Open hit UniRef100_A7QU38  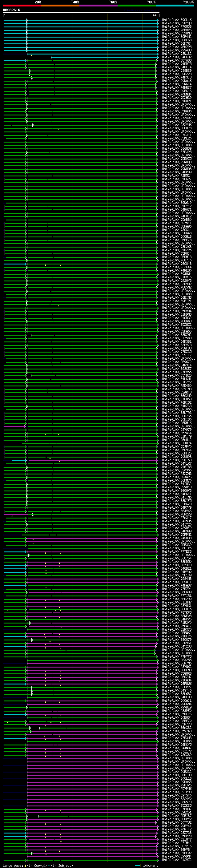[x=177, y=26]
